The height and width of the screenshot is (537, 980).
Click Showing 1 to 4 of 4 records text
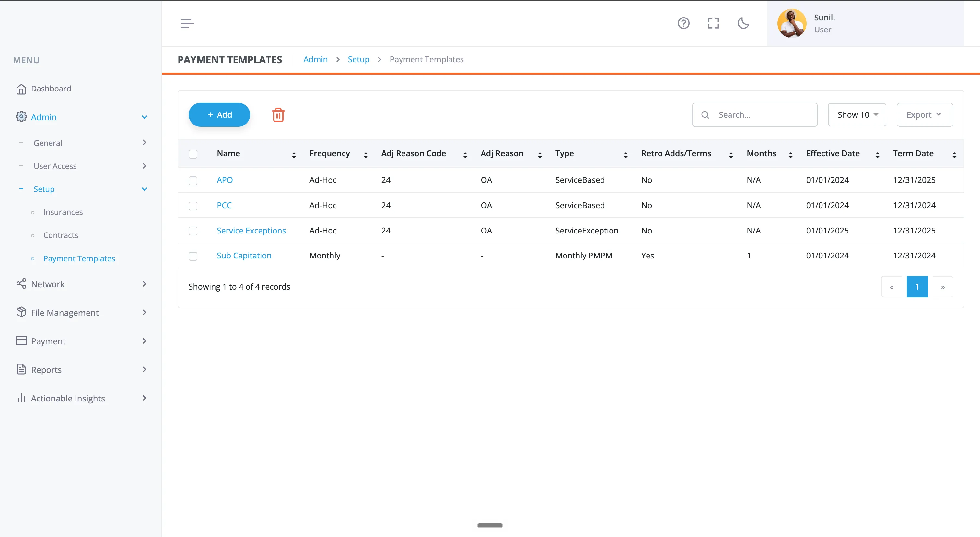[x=239, y=287]
